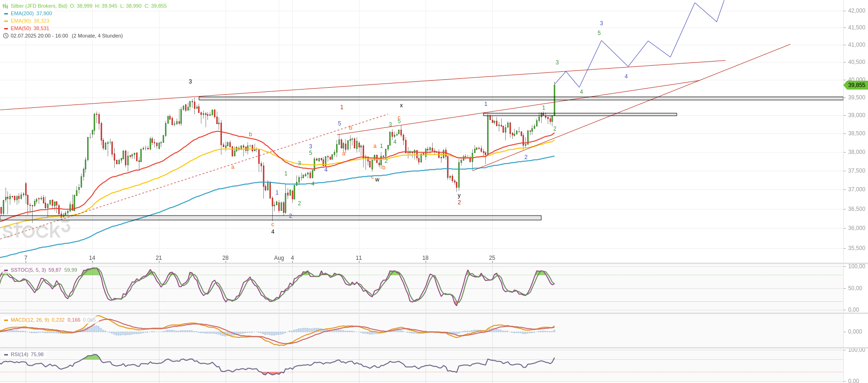Click the blue EMA(200) legend marker
Screen dimensions: 868x383
coord(6,14)
